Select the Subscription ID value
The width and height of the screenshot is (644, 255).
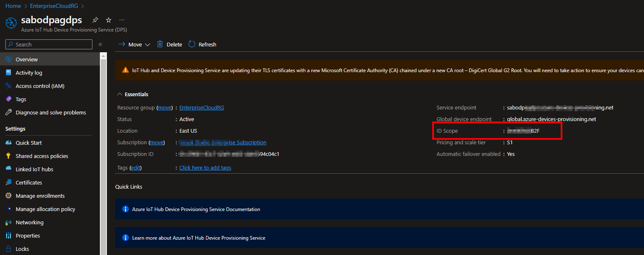point(229,154)
